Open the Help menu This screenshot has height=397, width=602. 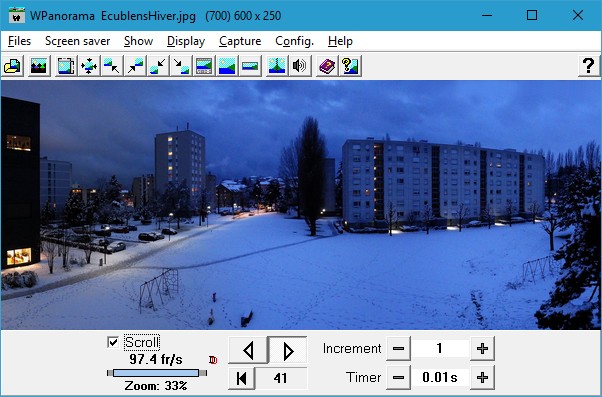pyautogui.click(x=340, y=41)
